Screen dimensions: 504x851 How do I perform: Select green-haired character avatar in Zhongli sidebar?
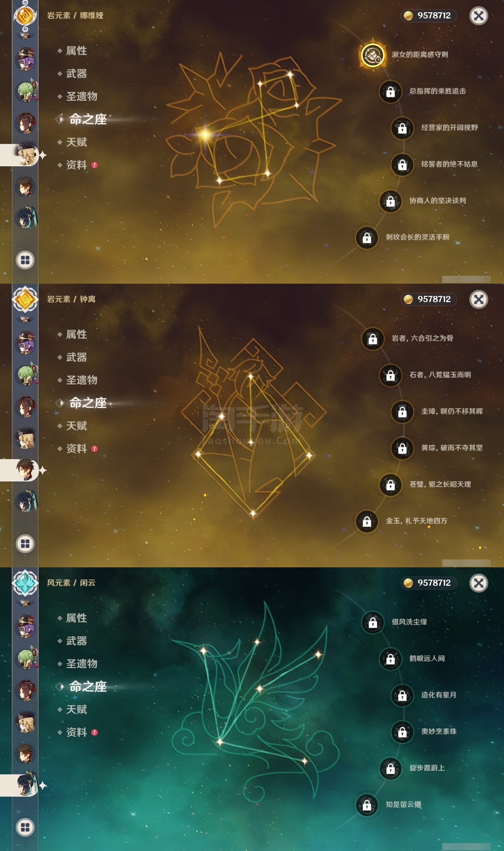pyautogui.click(x=26, y=375)
